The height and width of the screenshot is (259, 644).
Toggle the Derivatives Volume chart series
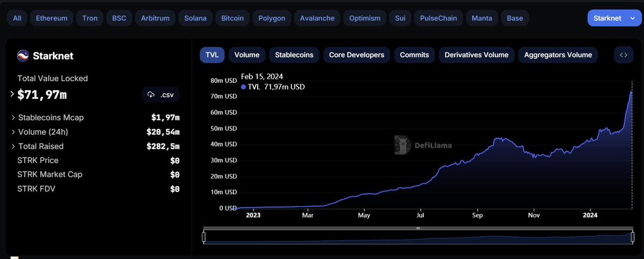pos(477,55)
